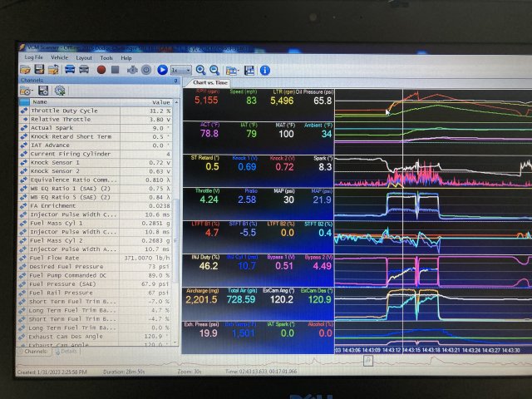The width and height of the screenshot is (532, 399).
Task: Switch to the Chart vs. Time tab
Action: click(x=209, y=82)
